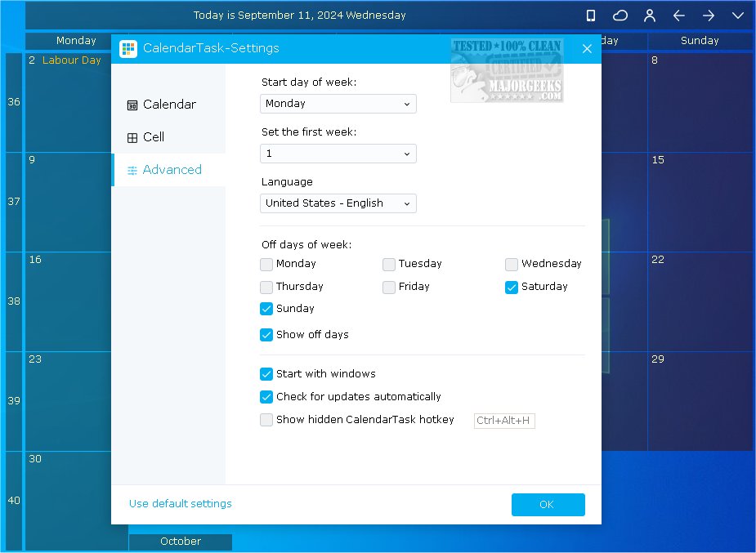Click Use default settings link
Image resolution: width=756 pixels, height=553 pixels.
tap(181, 504)
